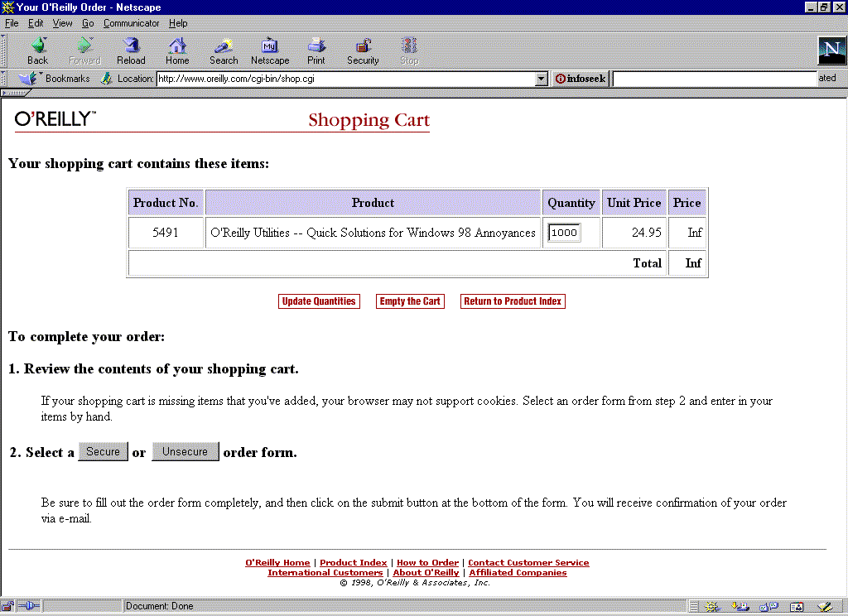The width and height of the screenshot is (848, 616).
Task: Open the About O'Reilly link
Action: click(x=426, y=573)
